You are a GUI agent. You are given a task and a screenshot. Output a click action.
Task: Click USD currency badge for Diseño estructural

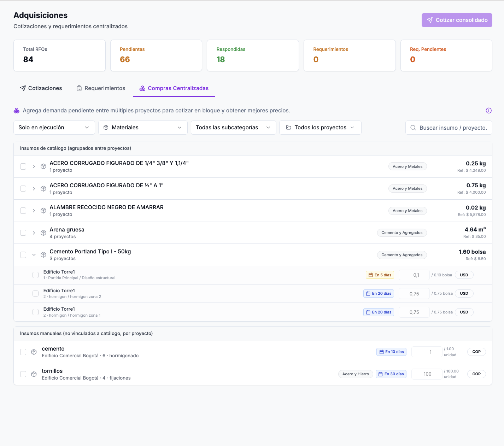point(464,275)
